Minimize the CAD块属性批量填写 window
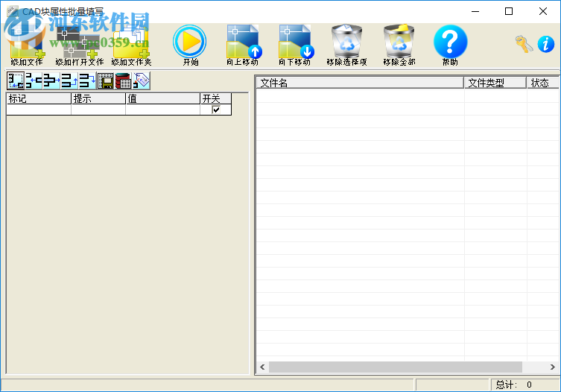This screenshot has height=392, width=561. [475, 11]
